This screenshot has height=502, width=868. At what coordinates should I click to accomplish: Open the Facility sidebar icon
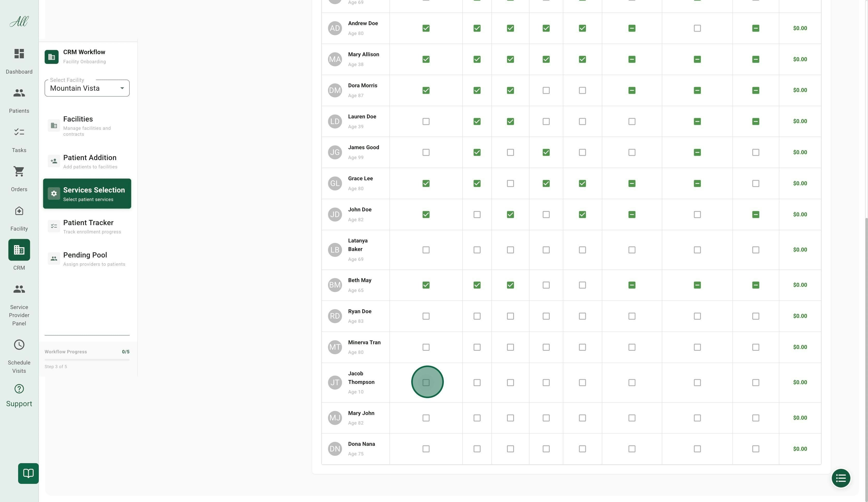[x=19, y=211]
